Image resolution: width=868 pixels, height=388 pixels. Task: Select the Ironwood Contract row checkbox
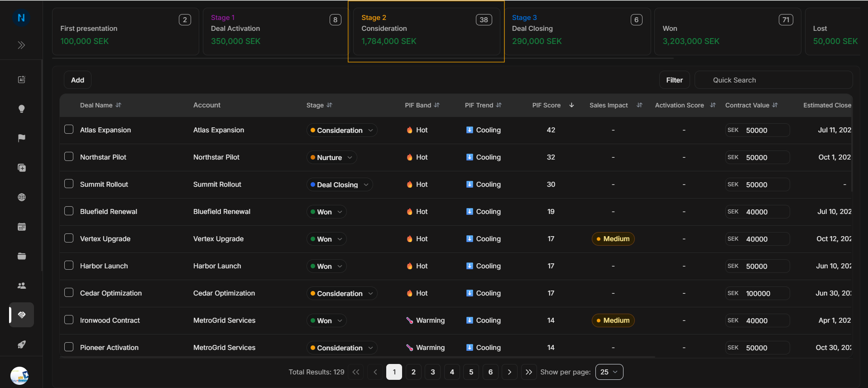[69, 320]
